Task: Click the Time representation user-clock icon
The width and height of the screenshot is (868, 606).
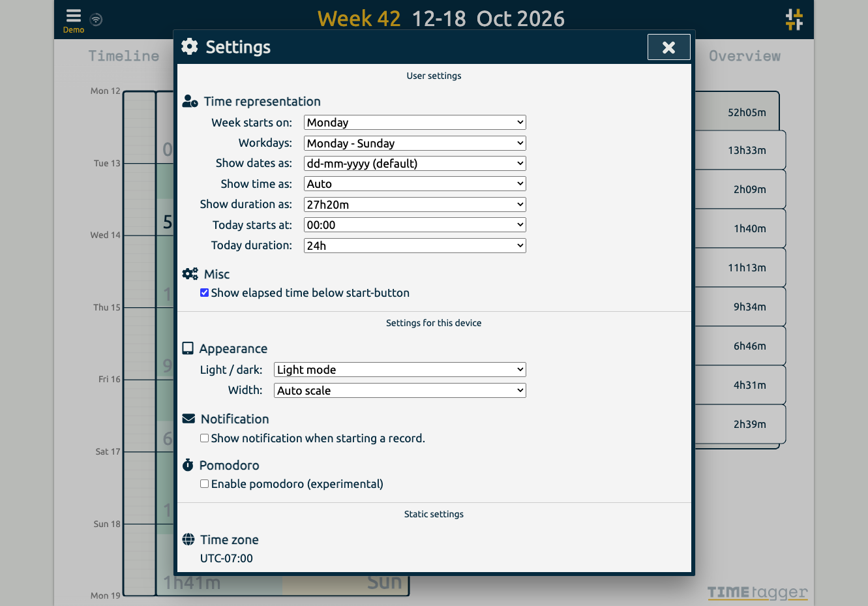Action: click(x=190, y=101)
